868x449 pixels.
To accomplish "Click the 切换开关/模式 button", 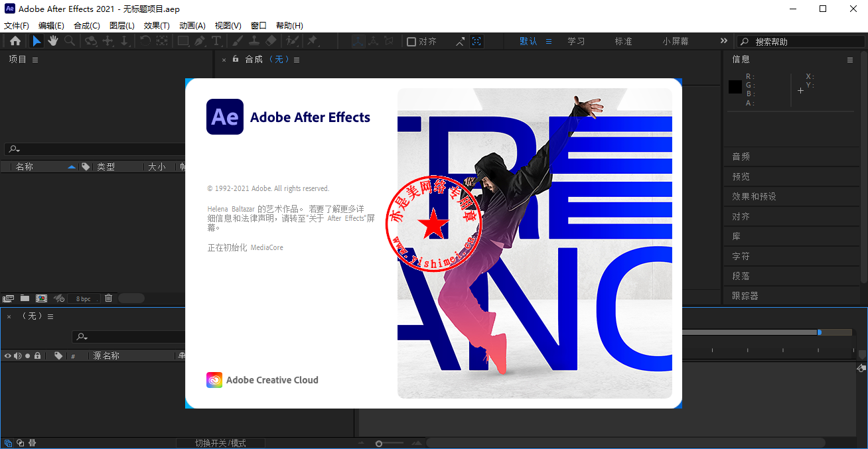I will click(x=220, y=443).
